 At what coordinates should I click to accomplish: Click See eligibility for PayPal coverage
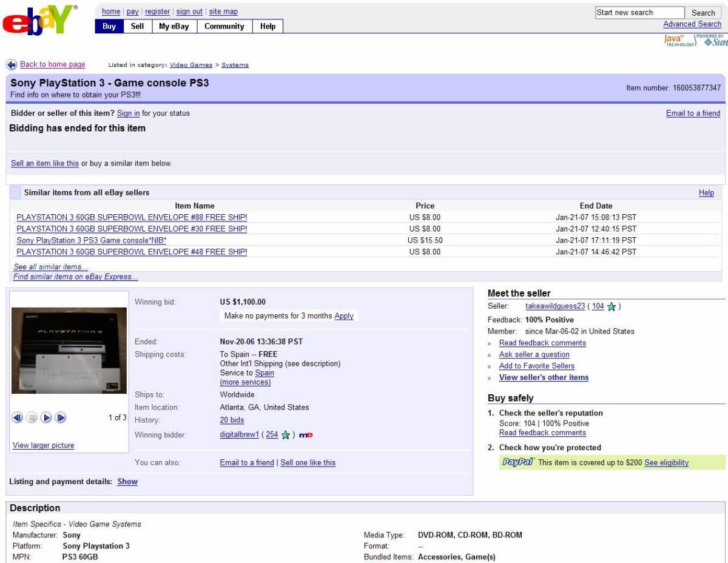pyautogui.click(x=666, y=462)
